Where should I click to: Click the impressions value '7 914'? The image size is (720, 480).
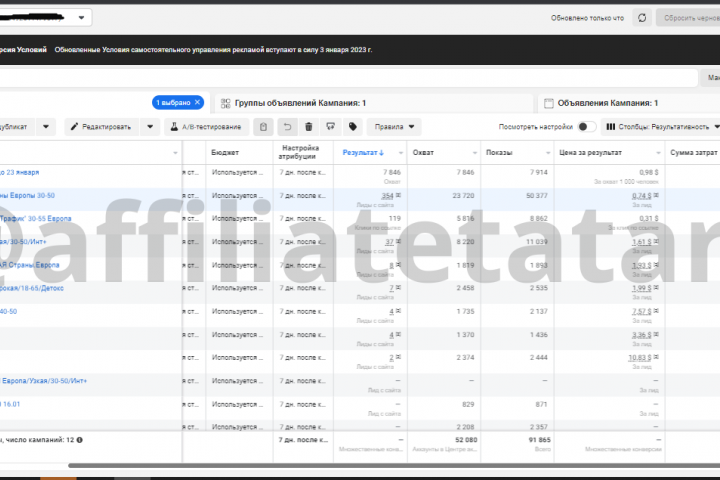[539, 172]
